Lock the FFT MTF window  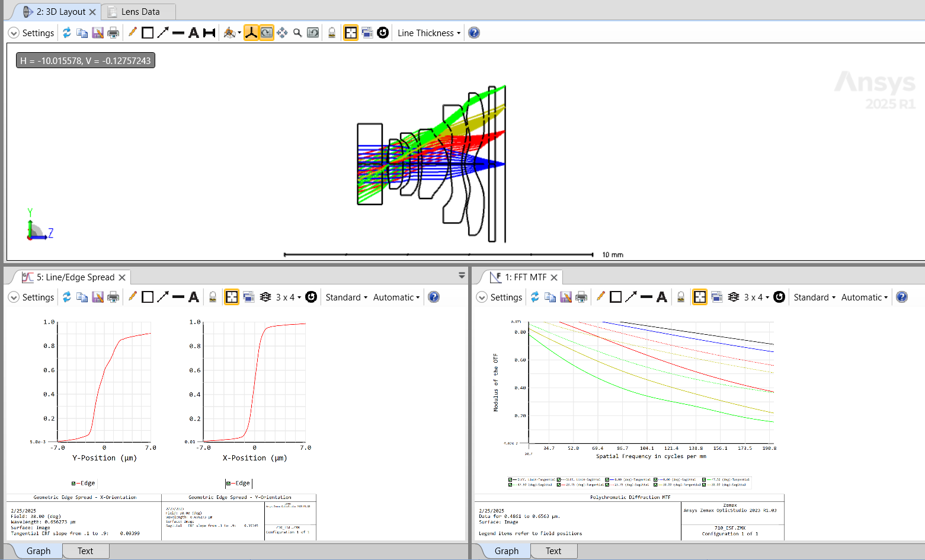click(x=681, y=297)
